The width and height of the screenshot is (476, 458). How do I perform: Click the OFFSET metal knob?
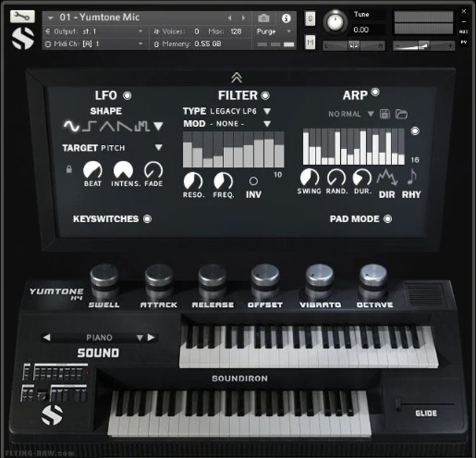click(265, 276)
